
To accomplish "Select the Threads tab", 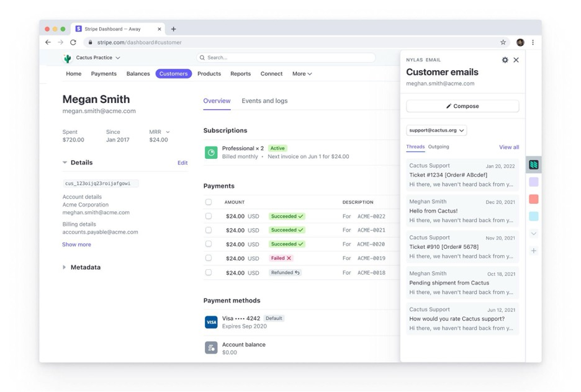I will (x=415, y=146).
